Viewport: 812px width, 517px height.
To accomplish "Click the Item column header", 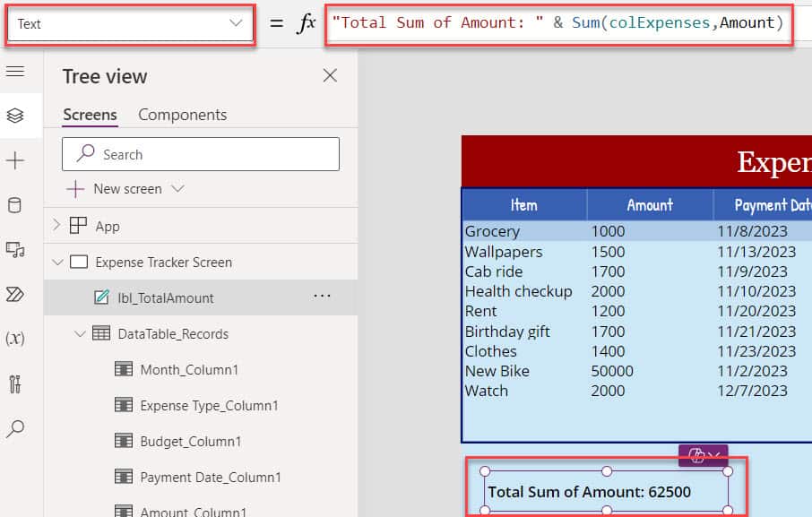I will click(524, 205).
